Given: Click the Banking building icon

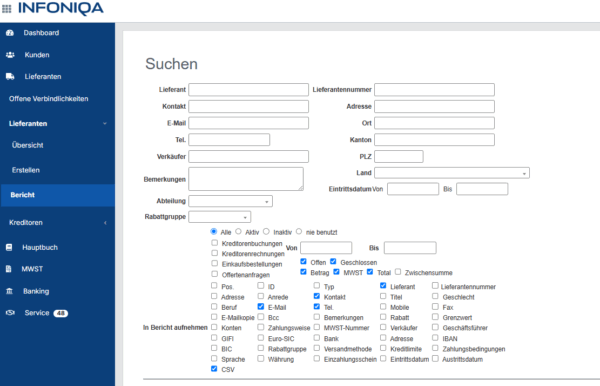Looking at the screenshot, I should 10,291.
